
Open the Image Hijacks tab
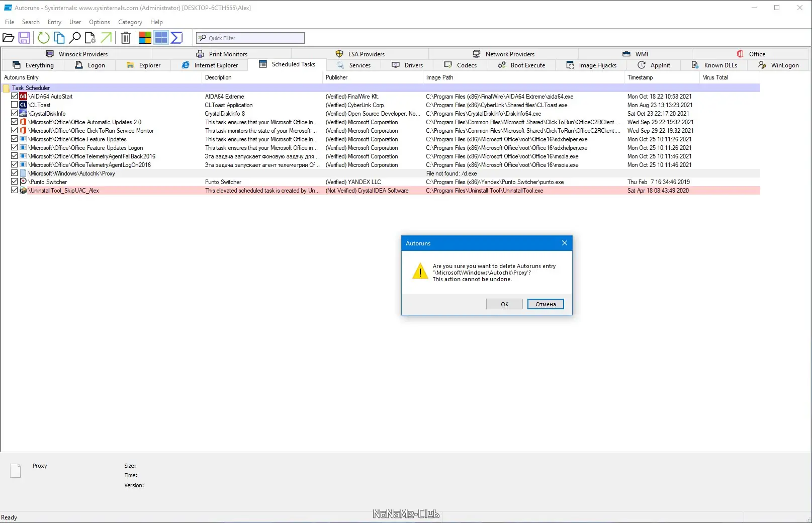pyautogui.click(x=591, y=65)
